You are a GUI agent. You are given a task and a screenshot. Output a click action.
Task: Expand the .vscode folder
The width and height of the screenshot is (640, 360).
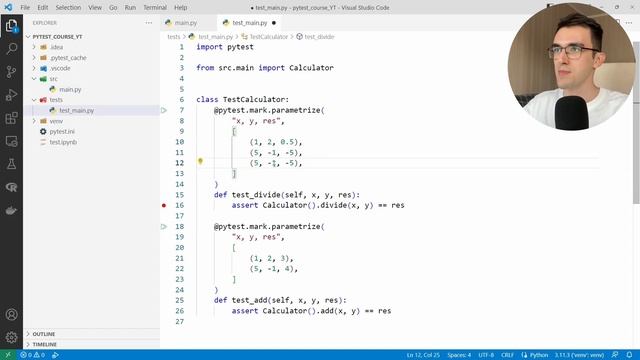(60, 68)
